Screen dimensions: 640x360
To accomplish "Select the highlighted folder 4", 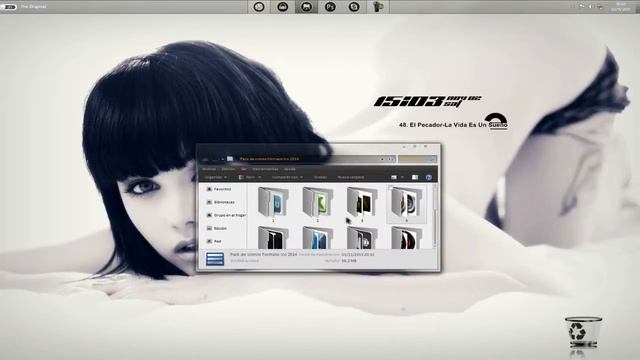I will coord(406,203).
